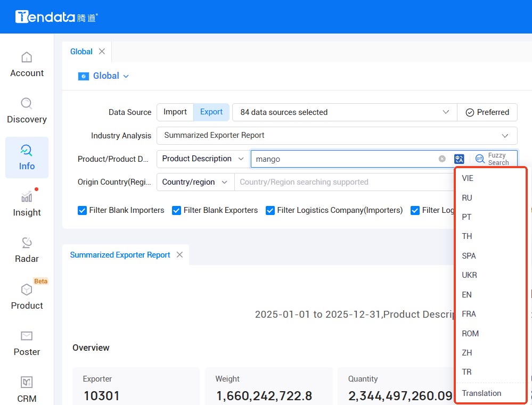Viewport: 532px width, 405px height.
Task: Click the Fuzzy Search icon button
Action: pyautogui.click(x=480, y=159)
